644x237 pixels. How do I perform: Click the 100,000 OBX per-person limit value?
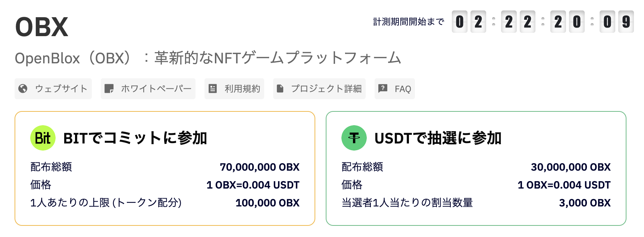(x=268, y=203)
